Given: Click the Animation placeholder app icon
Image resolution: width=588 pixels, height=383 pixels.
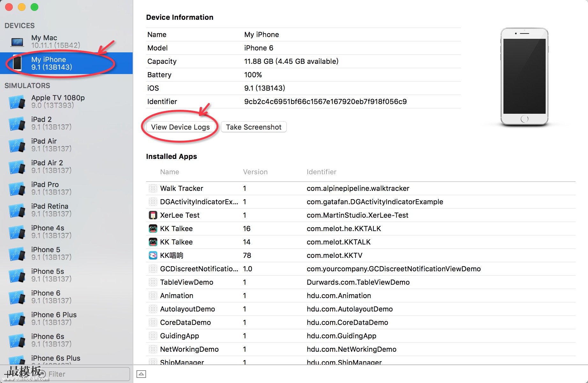Looking at the screenshot, I should (153, 296).
